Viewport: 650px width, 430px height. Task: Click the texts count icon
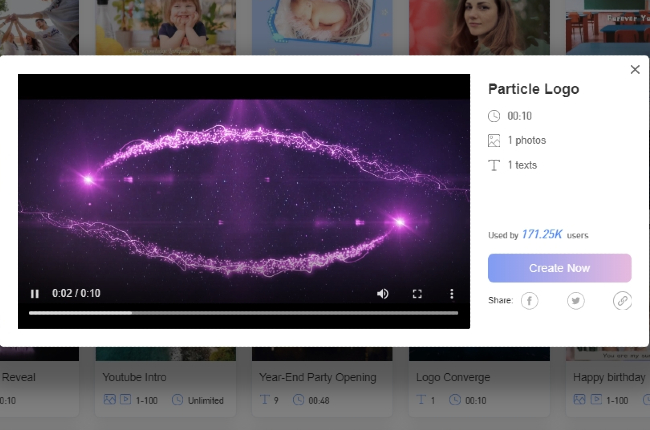coord(494,165)
